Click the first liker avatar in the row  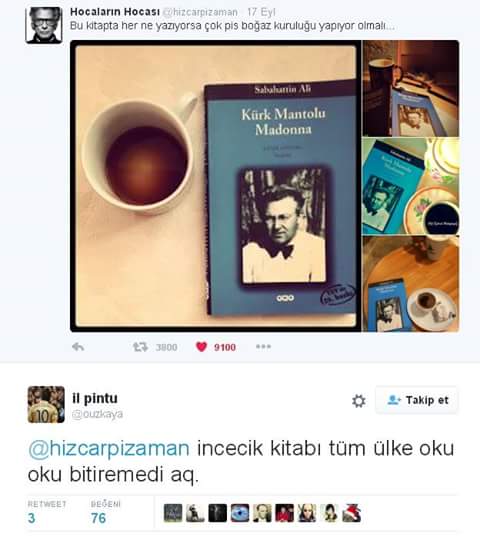(x=173, y=513)
